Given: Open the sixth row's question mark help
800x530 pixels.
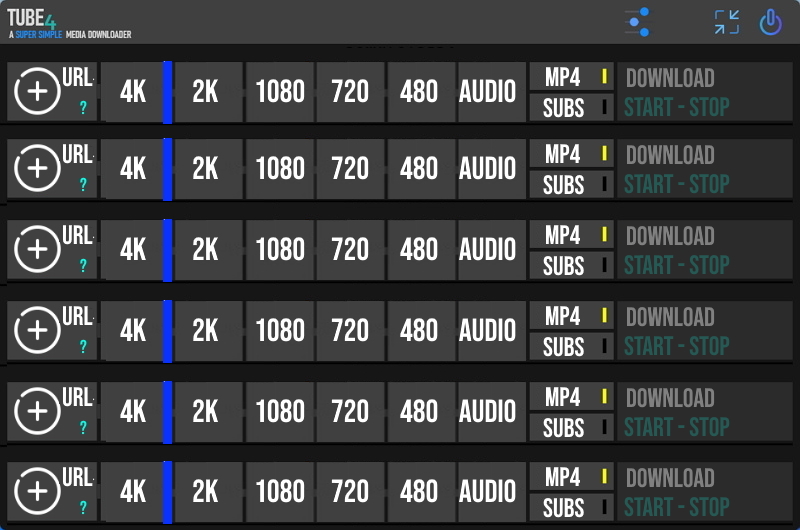Looking at the screenshot, I should (x=83, y=507).
